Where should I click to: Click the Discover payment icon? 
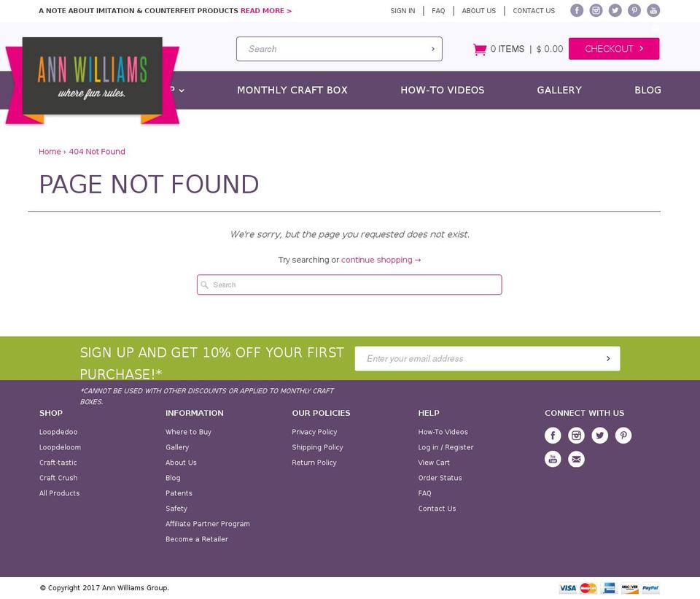pyautogui.click(x=630, y=588)
